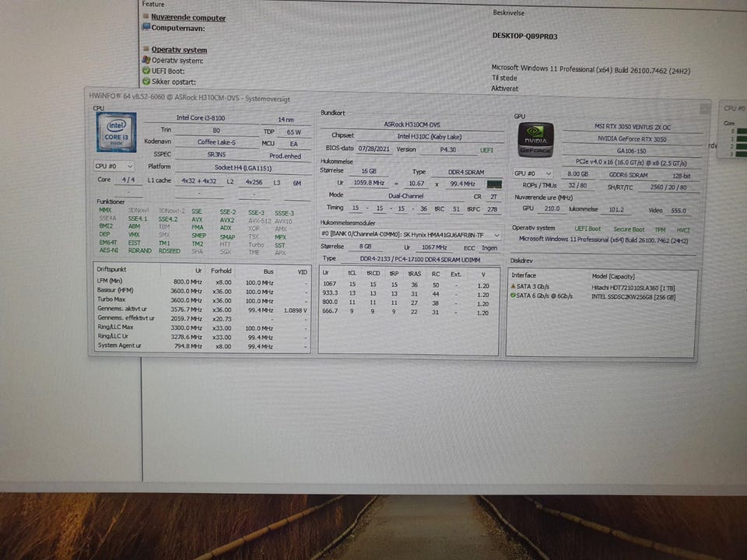Screen dimensions: 747x560
Task: Click the Intel H310C (Kaby Lake) chipset field
Action: [x=430, y=137]
